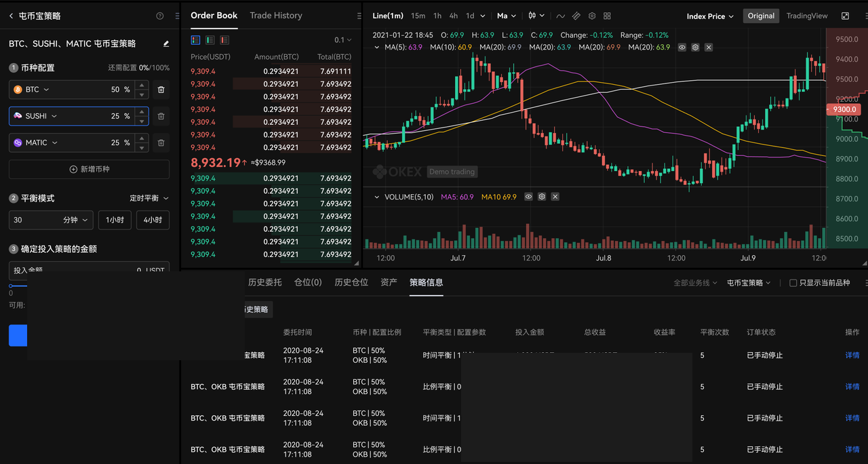Open the 0.1 price depth dropdown
The width and height of the screenshot is (868, 464).
pyautogui.click(x=342, y=40)
